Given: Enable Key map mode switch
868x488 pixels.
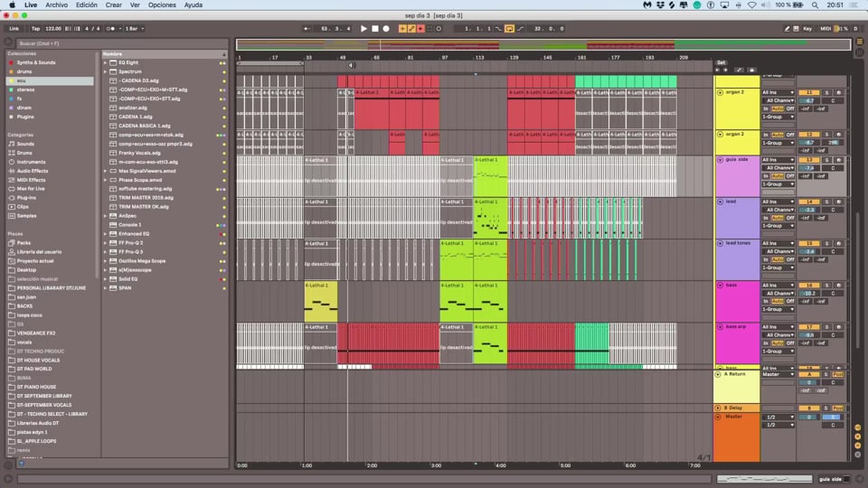Looking at the screenshot, I should pyautogui.click(x=807, y=28).
